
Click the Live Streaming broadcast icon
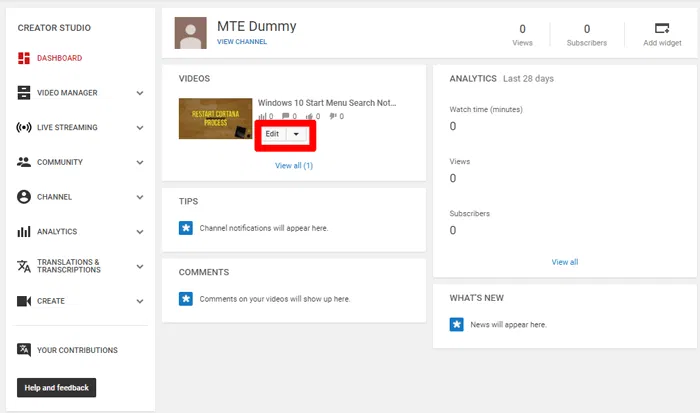point(24,127)
